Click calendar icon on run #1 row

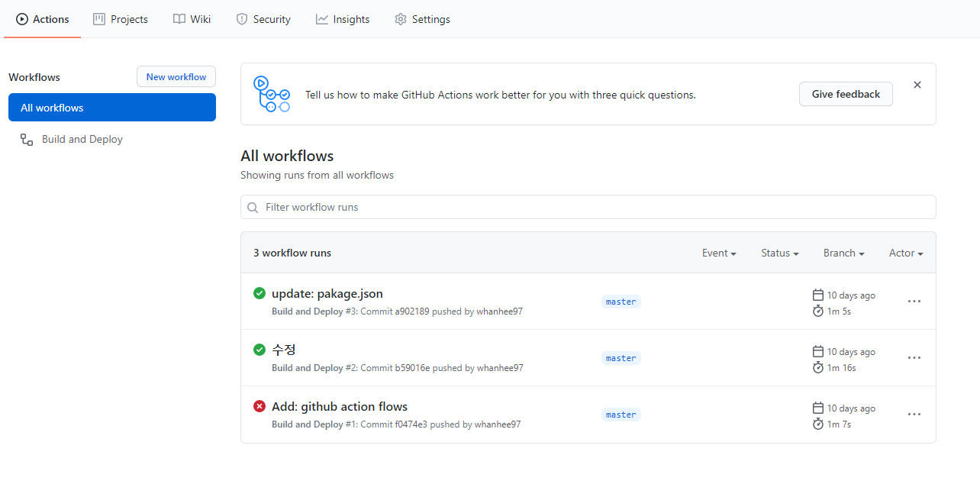[x=818, y=408]
